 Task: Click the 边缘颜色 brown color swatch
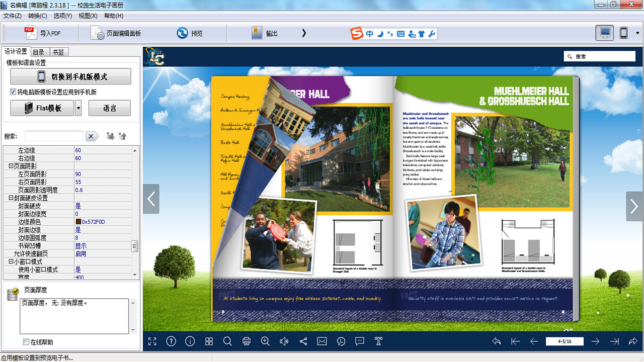pyautogui.click(x=78, y=222)
